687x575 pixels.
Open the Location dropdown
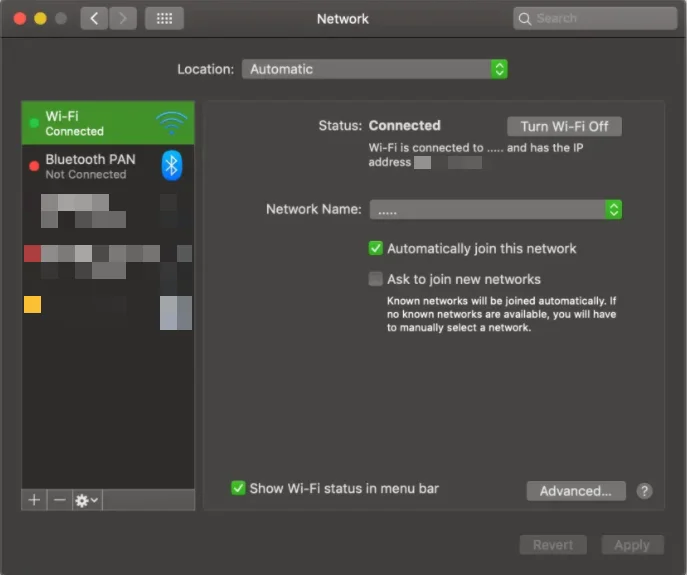(x=374, y=69)
